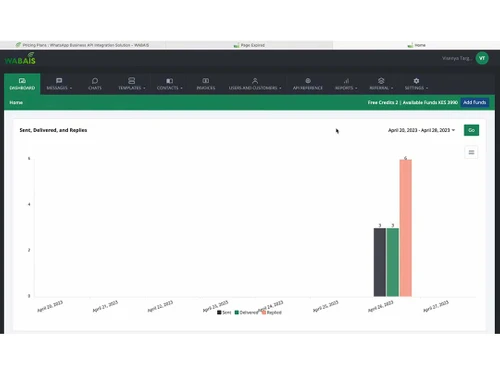This screenshot has height=375, width=500.
Task: Select the Dashboard menu label
Action: (22, 88)
